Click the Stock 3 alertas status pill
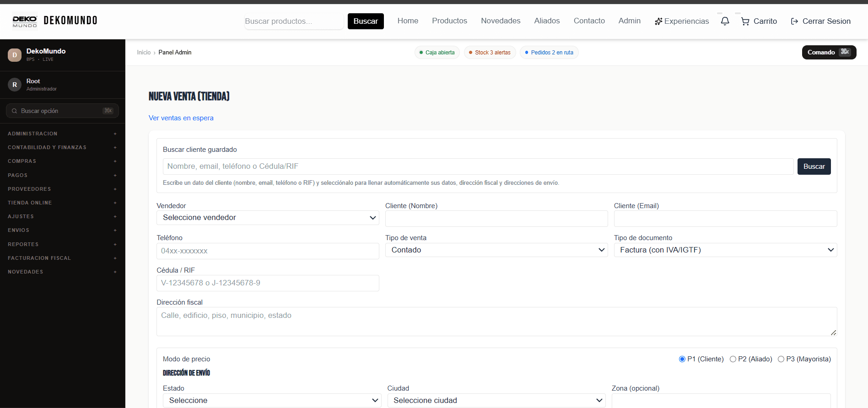Viewport: 868px width, 408px height. click(x=490, y=53)
